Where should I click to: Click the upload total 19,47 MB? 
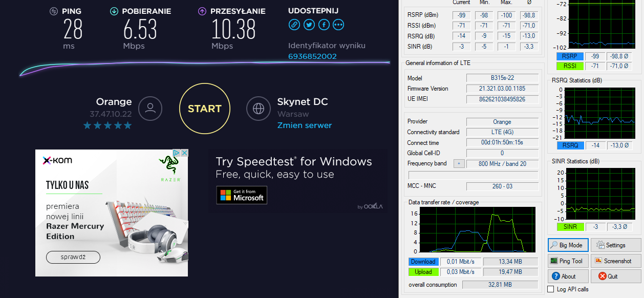510,272
